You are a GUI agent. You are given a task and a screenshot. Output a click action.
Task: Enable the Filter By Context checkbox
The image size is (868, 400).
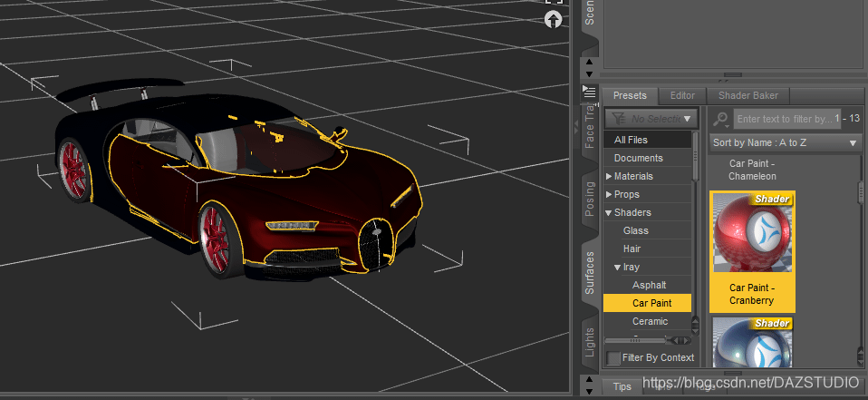point(613,358)
